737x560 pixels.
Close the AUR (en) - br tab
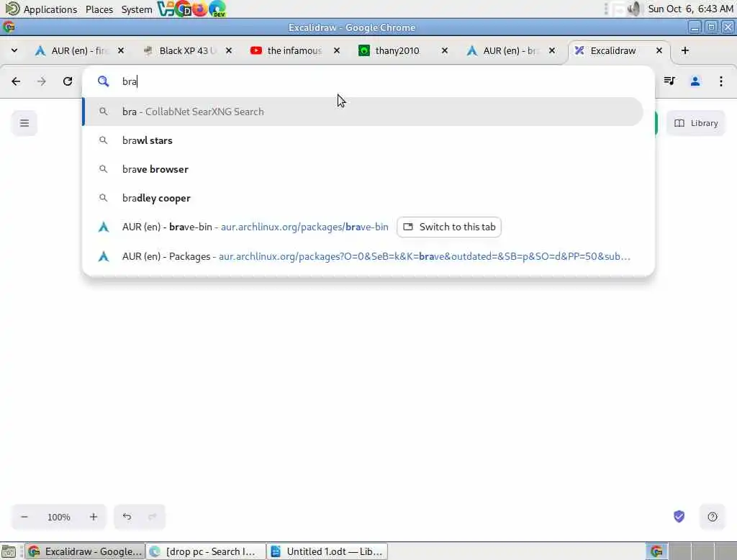click(552, 50)
